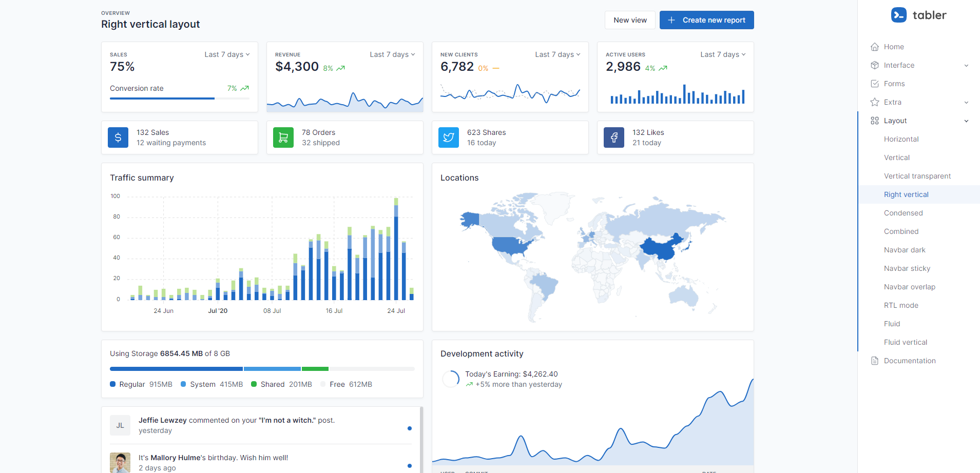Screen dimensions: 980x473
Task: Click the blue dollar Sales icon
Action: click(x=118, y=137)
